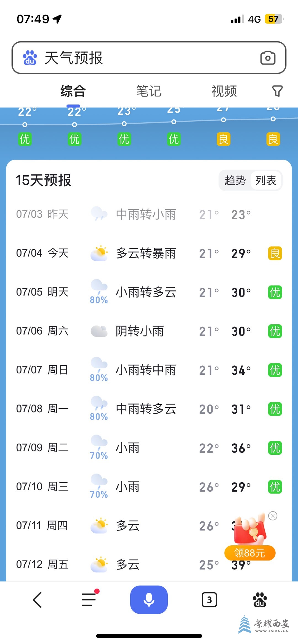This screenshot has height=644, width=298.
Task: Open the 07/07 周日 小雨转中雨 row
Action: pyautogui.click(x=149, y=370)
